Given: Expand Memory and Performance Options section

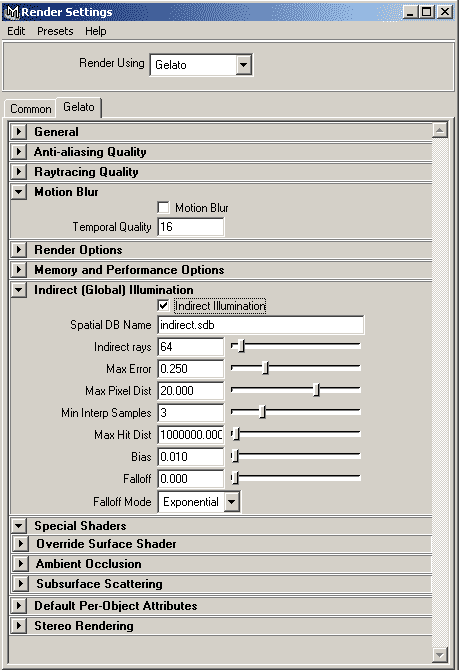Looking at the screenshot, I should [x=18, y=270].
